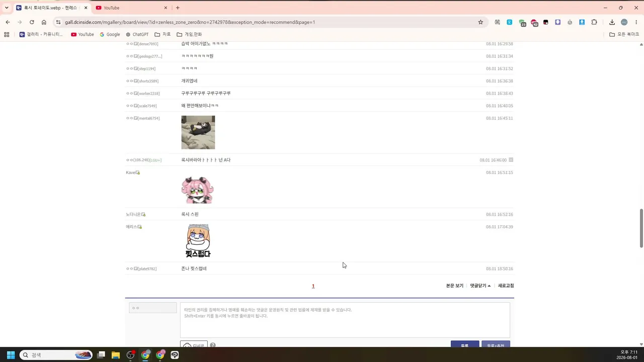Screen dimensions: 644x362
Task: Open commenter scale7549's profile
Action: point(141,106)
